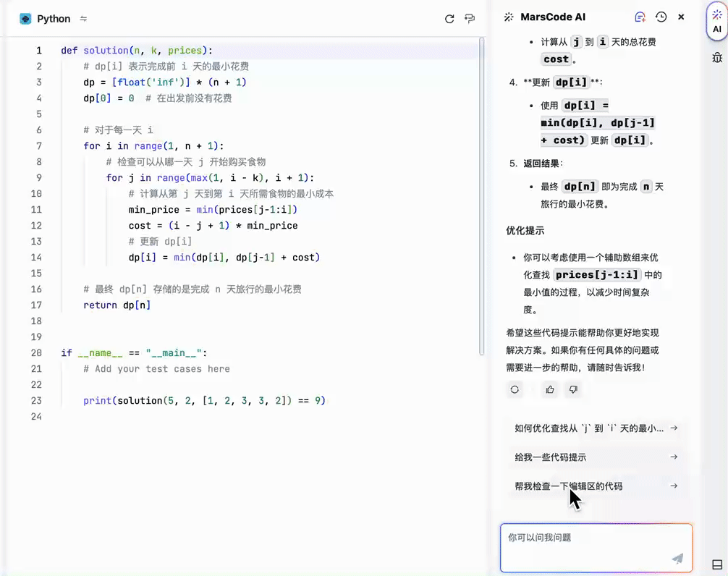Click the run/refresh icon above the editor
The width and height of the screenshot is (728, 576).
pyautogui.click(x=449, y=19)
